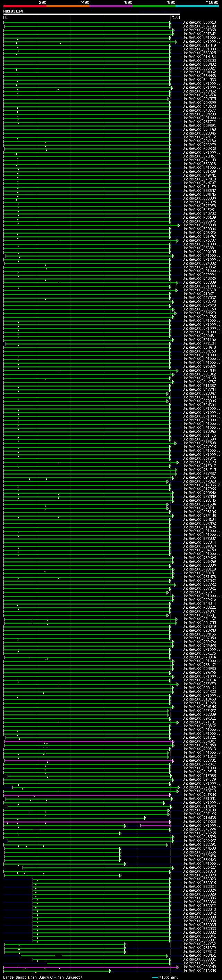Select the UniRef100_Q6T721 hit label

[199, 738]
